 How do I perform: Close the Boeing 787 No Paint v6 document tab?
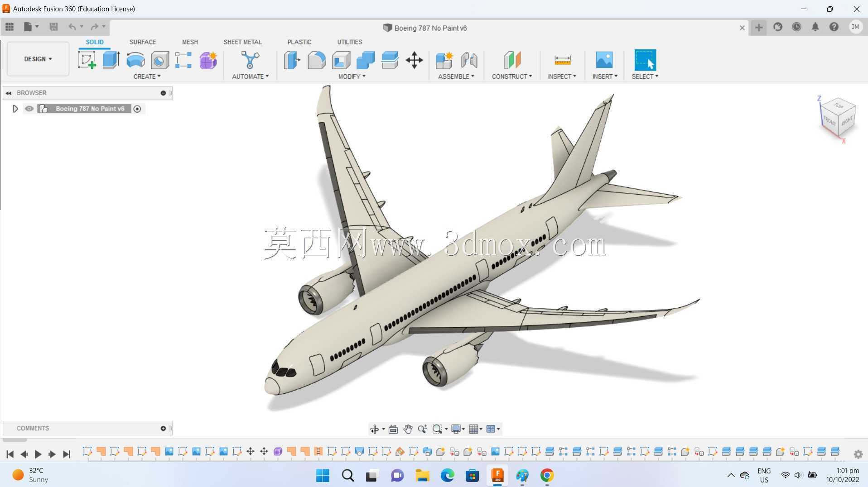tap(742, 28)
